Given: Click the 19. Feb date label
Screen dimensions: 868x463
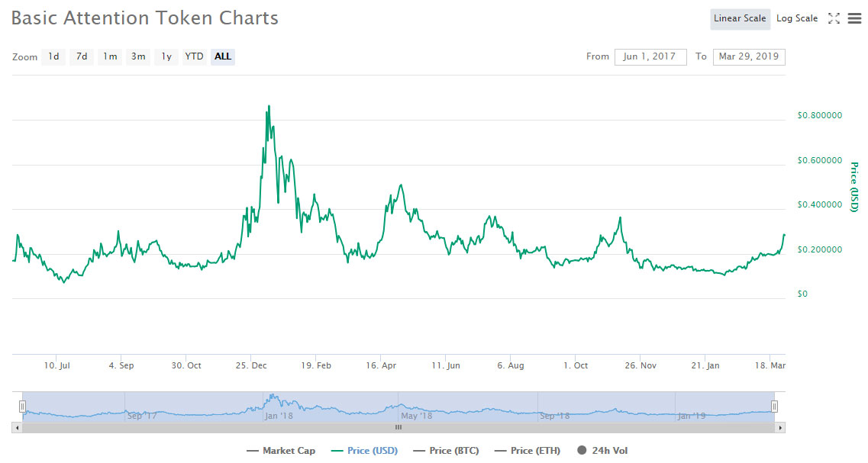Looking at the screenshot, I should (316, 365).
